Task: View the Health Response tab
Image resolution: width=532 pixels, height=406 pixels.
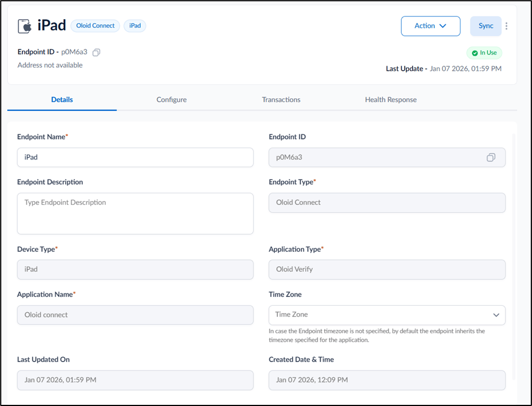Action: [391, 100]
